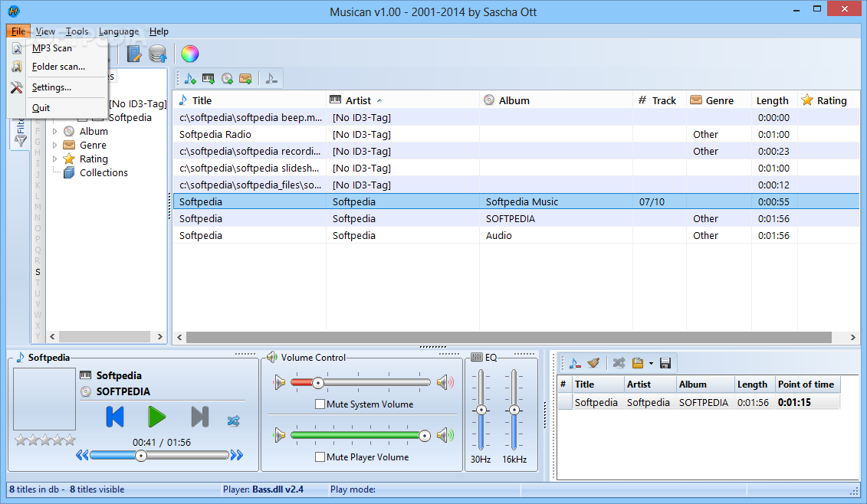
Task: Click the playback position seek slider
Action: coord(141,456)
